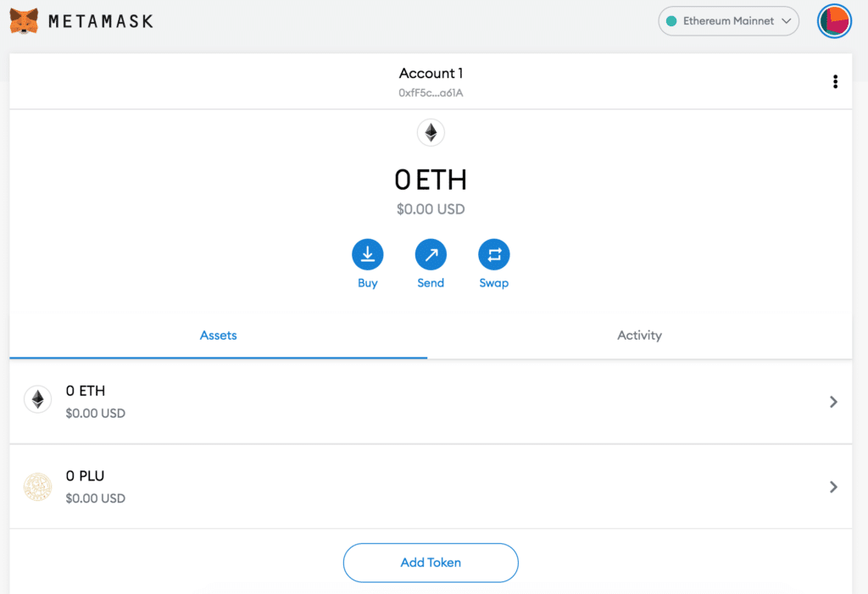Copy the address 0xfF5c...a61A

pos(431,93)
